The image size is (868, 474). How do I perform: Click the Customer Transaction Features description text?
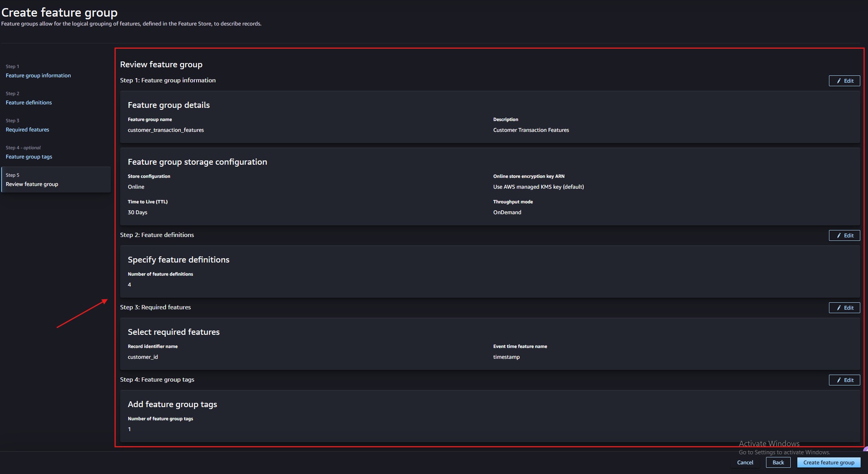(x=531, y=130)
